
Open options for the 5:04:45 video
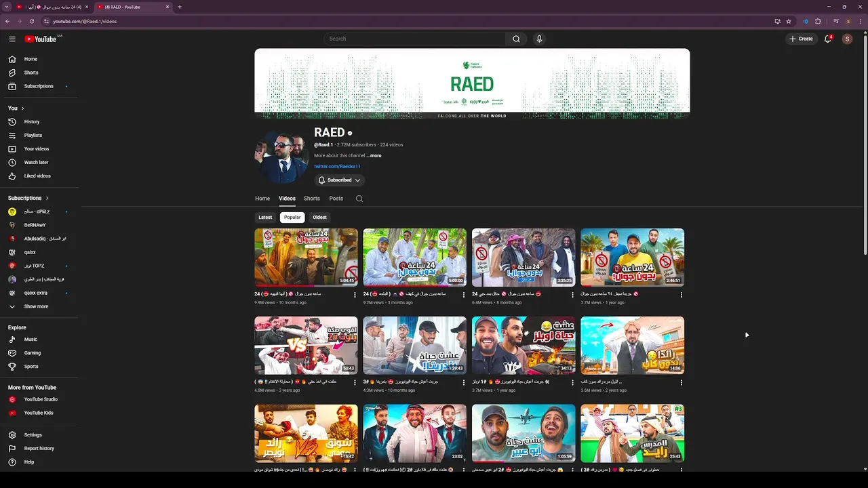click(355, 295)
